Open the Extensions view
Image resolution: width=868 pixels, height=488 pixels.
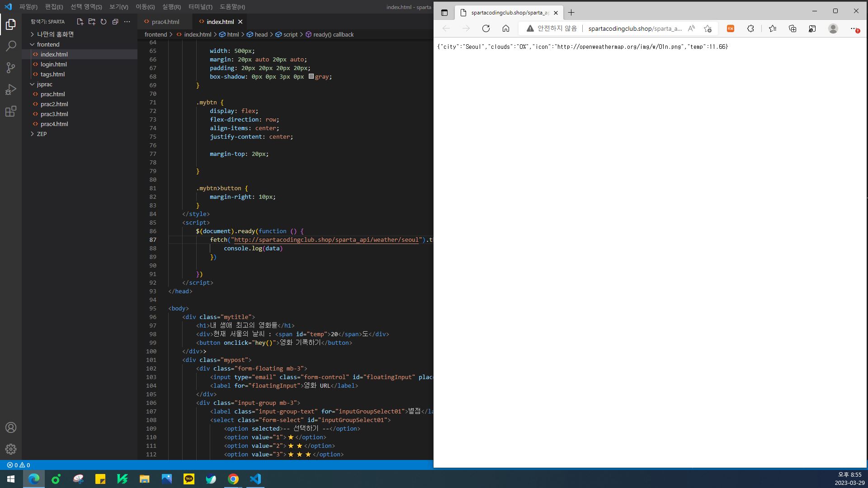point(11,111)
